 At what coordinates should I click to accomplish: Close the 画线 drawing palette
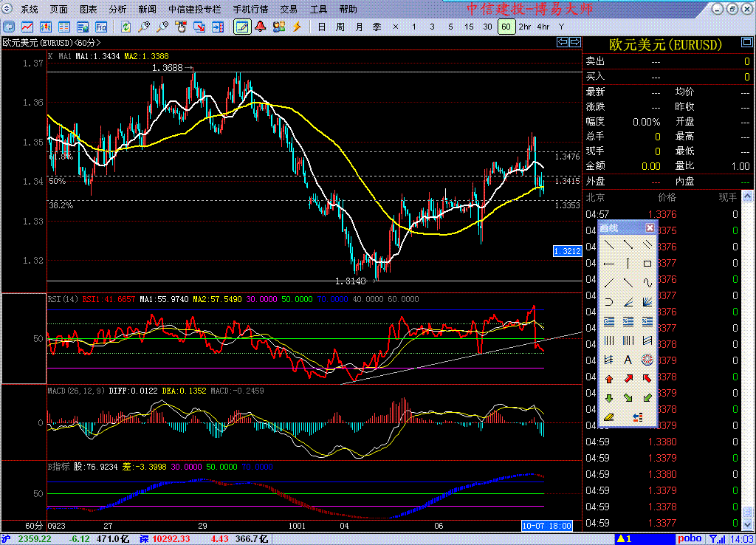650,227
